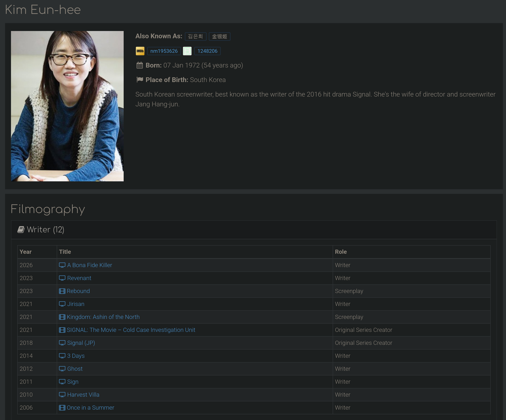
Task: Click the flag icon beside Place of Birth
Action: (140, 80)
